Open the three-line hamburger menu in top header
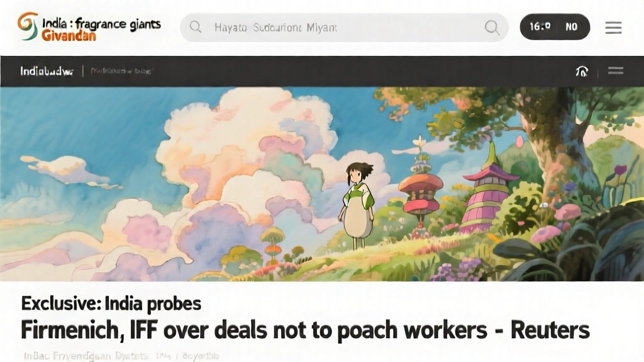 613,28
